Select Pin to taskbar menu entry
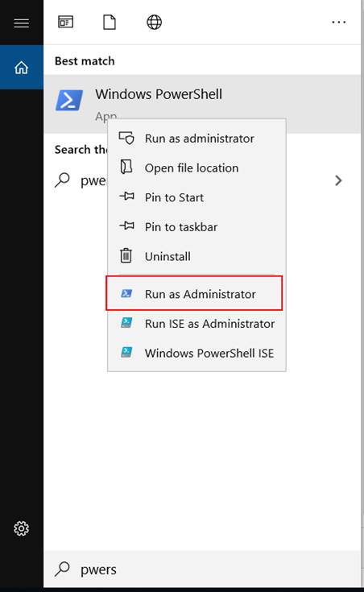Screen dimensions: 364x592 (x=196, y=227)
